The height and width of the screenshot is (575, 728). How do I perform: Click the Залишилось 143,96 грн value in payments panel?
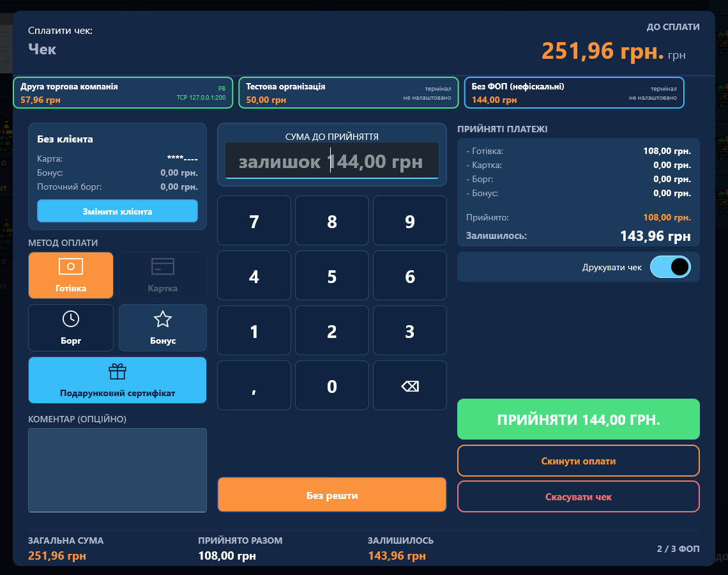tap(655, 236)
